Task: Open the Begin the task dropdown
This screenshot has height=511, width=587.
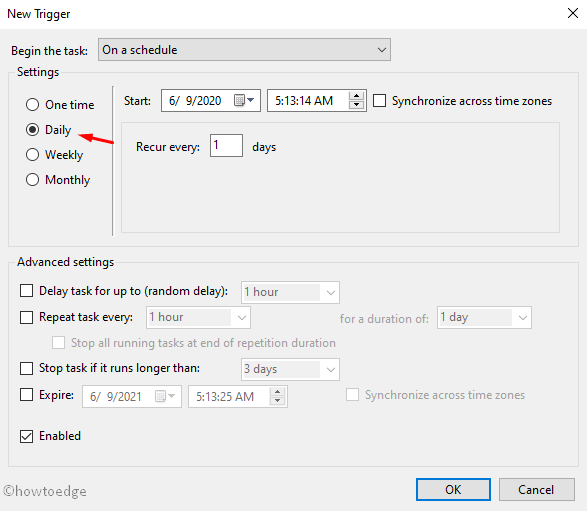Action: pyautogui.click(x=244, y=49)
